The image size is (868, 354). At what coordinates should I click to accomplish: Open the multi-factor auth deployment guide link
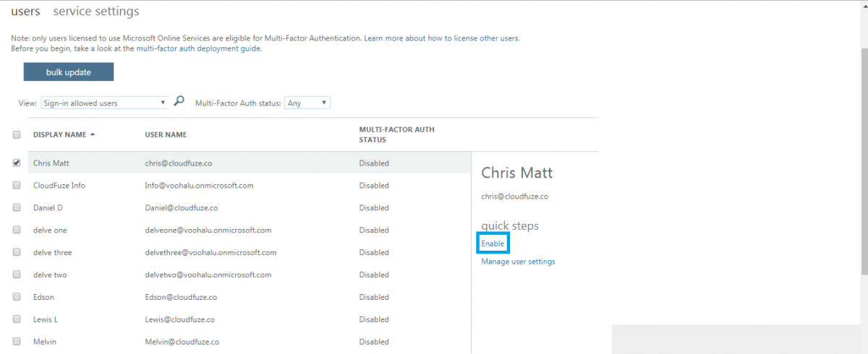[x=198, y=48]
